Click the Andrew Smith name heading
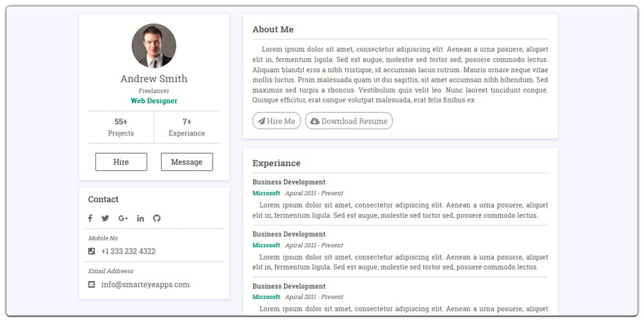 154,79
